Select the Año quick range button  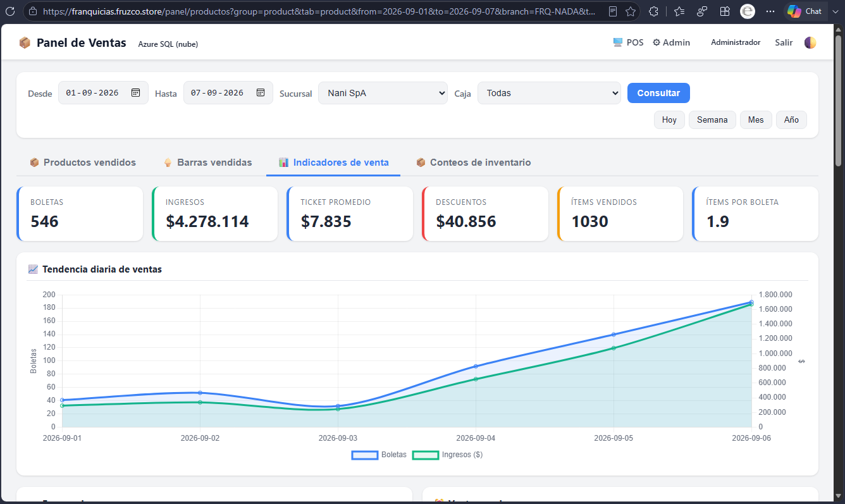[791, 120]
